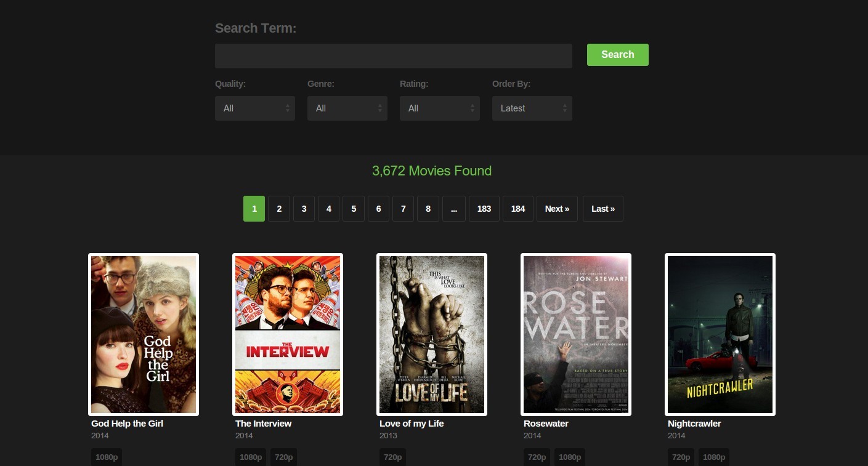The image size is (868, 466).
Task: Click the green Search button
Action: pyautogui.click(x=618, y=55)
